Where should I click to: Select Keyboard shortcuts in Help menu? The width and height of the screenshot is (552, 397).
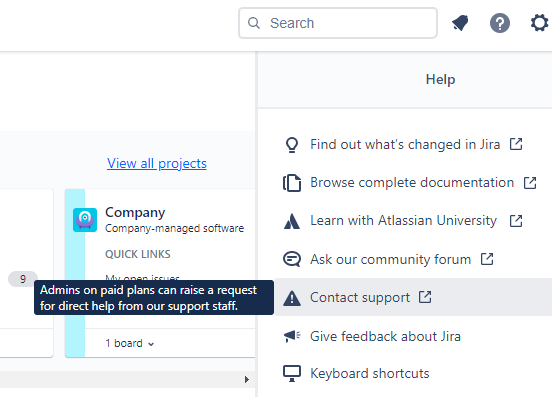[x=370, y=373]
